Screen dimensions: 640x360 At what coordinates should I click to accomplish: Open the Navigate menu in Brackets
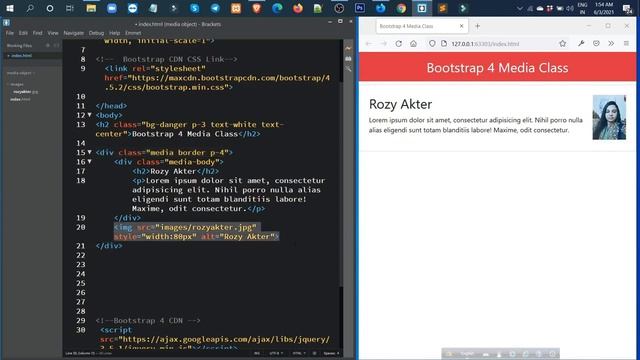(73, 33)
